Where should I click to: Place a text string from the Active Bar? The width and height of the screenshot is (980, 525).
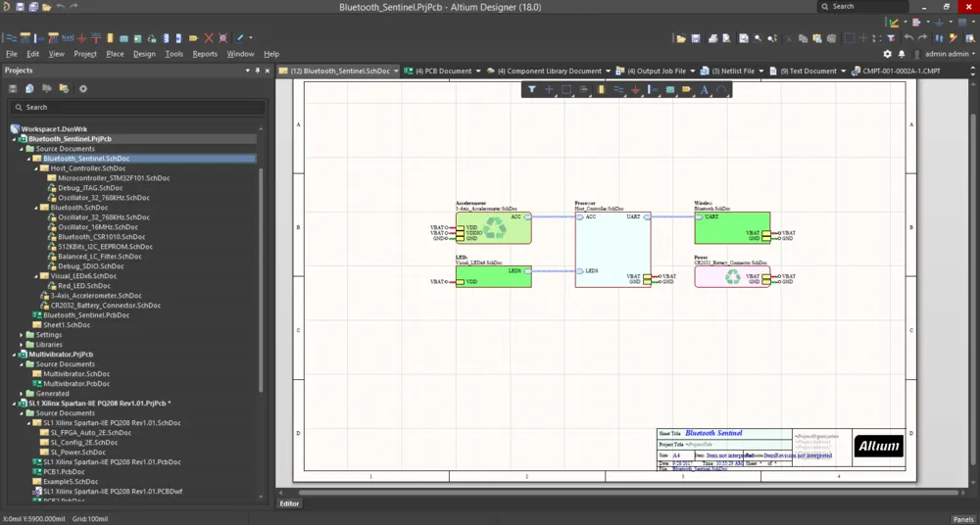pos(704,90)
